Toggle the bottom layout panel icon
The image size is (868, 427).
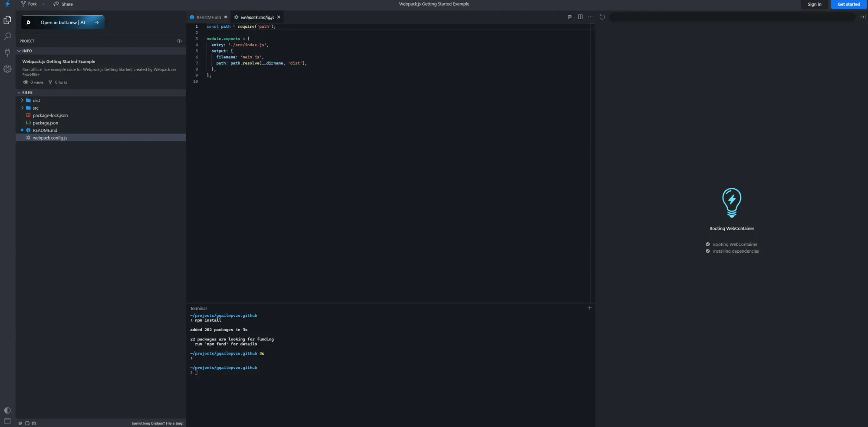(x=7, y=421)
